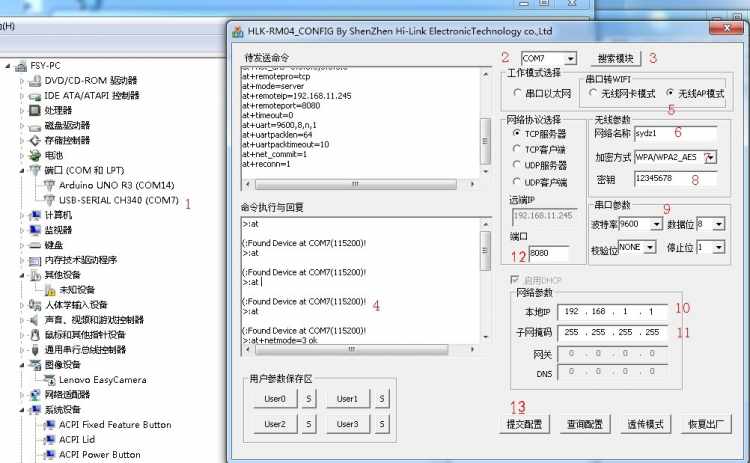Click the FSY-PC root computer icon

[x=21, y=66]
